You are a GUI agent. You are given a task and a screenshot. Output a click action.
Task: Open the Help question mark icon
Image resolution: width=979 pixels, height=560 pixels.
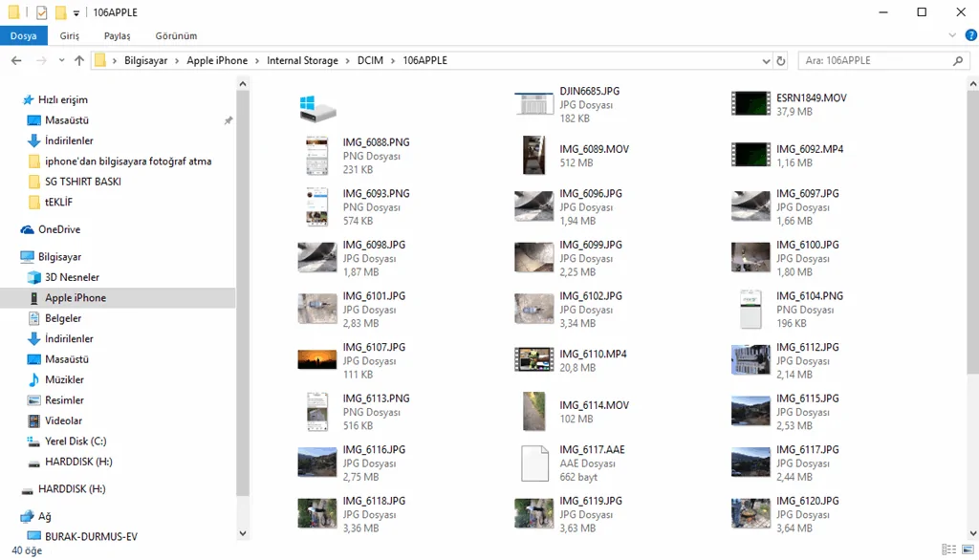tap(971, 35)
